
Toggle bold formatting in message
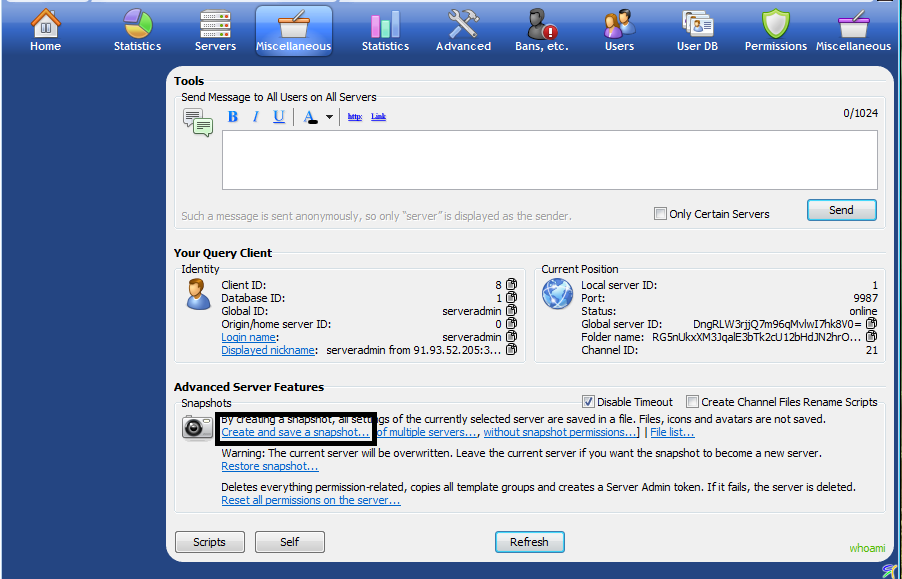pos(232,117)
